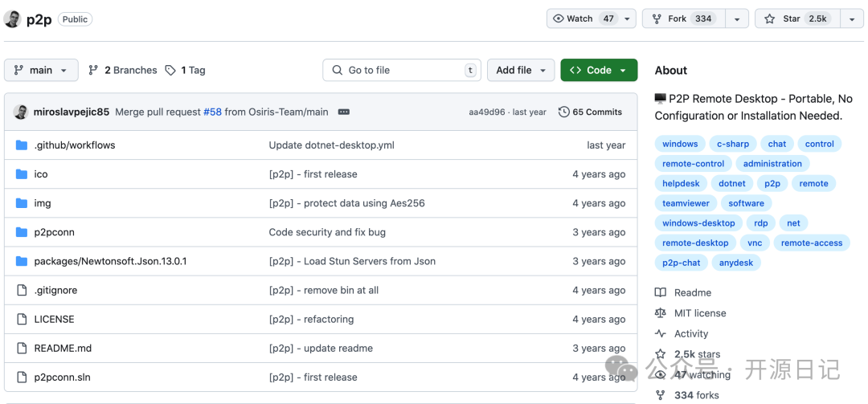This screenshot has height=404, width=868.
Task: Click the ellipsis icon beside commit message
Action: [344, 112]
